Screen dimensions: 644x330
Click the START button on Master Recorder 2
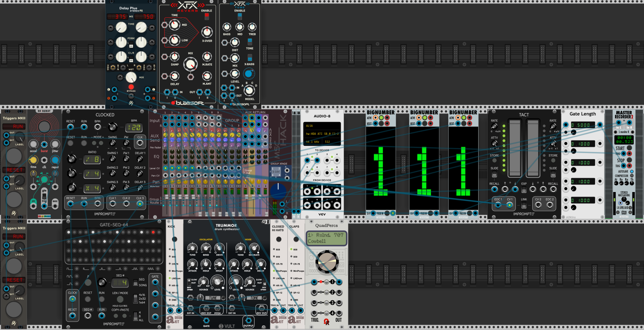pyautogui.click(x=629, y=148)
